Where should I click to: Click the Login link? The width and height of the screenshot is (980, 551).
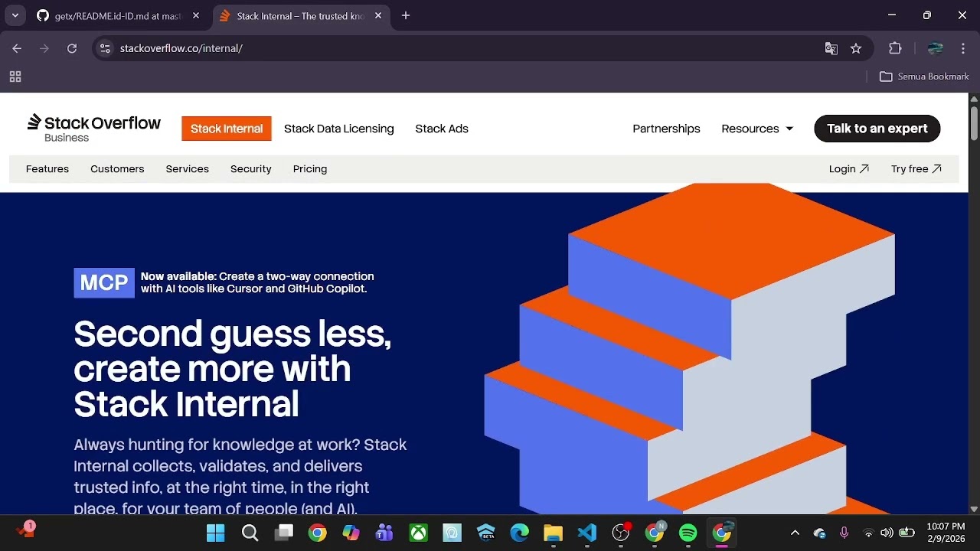click(849, 169)
